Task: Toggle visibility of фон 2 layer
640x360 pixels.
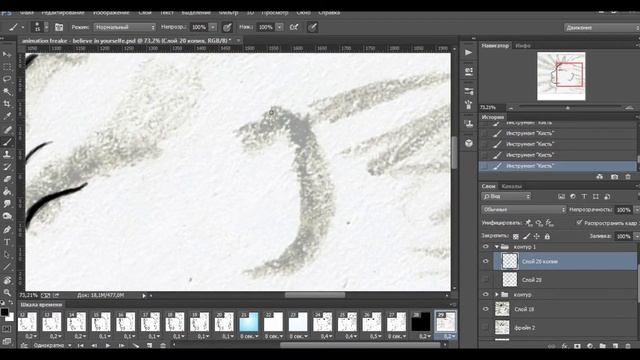Action: click(485, 327)
